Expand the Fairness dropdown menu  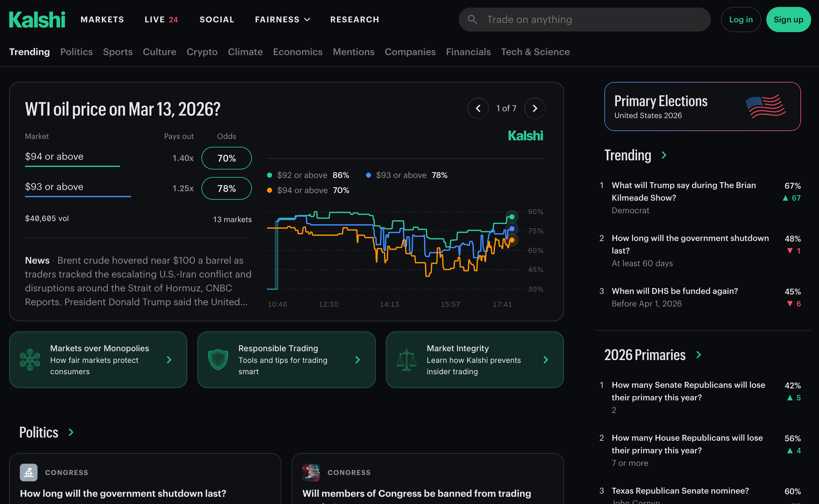point(282,20)
